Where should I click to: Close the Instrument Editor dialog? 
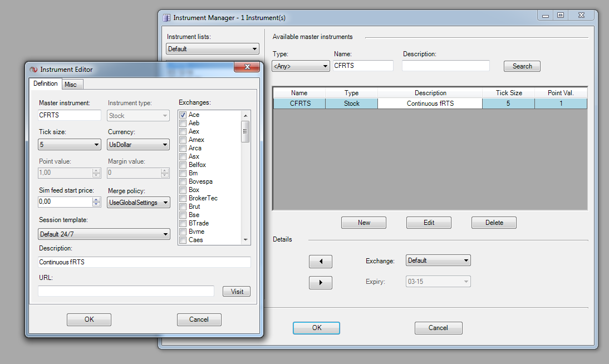pyautogui.click(x=247, y=67)
